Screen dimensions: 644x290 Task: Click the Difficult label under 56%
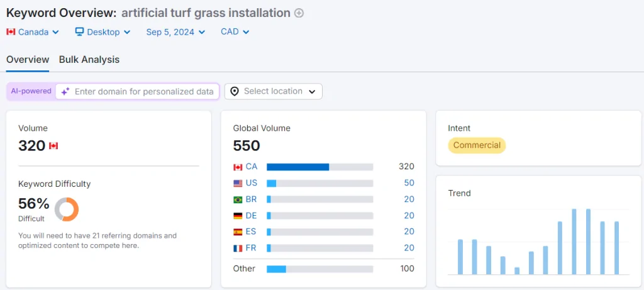pos(31,219)
